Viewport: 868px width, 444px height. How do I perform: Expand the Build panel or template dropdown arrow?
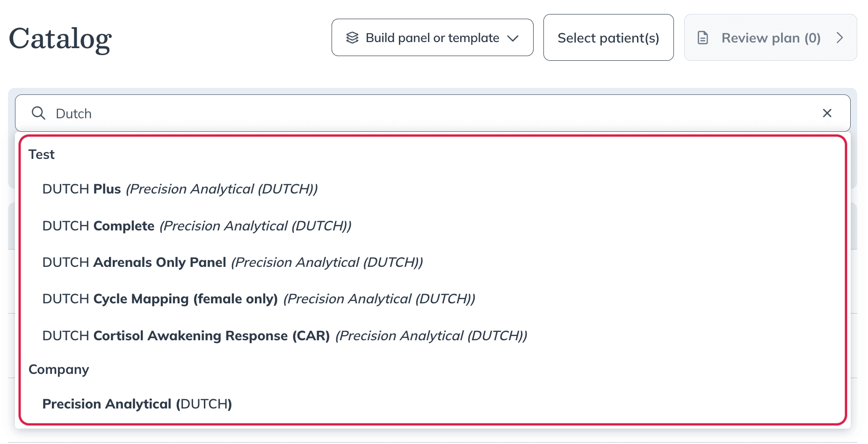(513, 38)
